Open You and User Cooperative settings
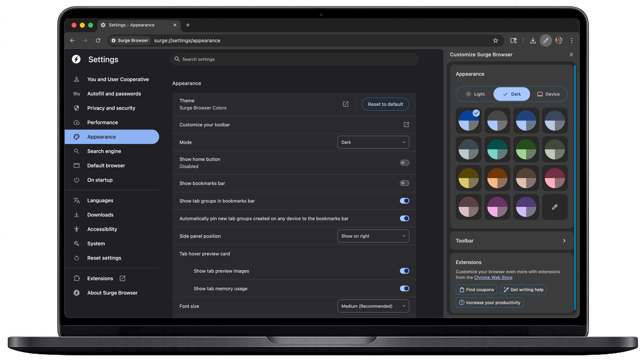644x360 pixels. (x=112, y=79)
